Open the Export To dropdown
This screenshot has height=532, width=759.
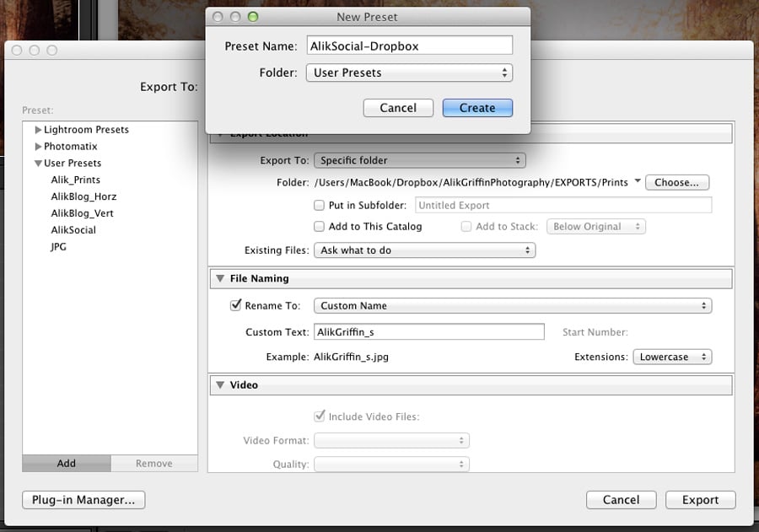point(419,159)
